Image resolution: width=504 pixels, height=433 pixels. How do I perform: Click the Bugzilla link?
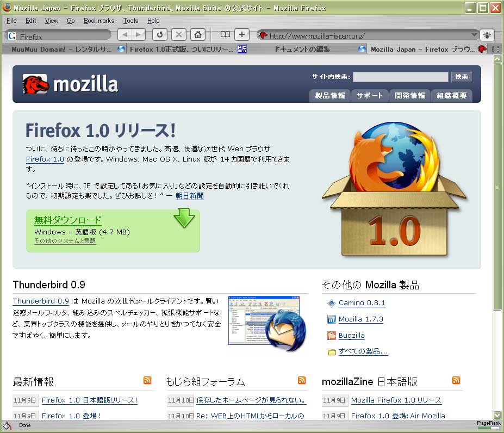click(352, 336)
